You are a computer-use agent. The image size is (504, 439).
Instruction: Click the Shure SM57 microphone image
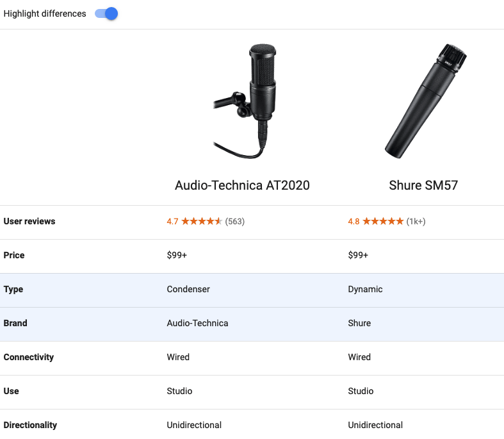423,99
